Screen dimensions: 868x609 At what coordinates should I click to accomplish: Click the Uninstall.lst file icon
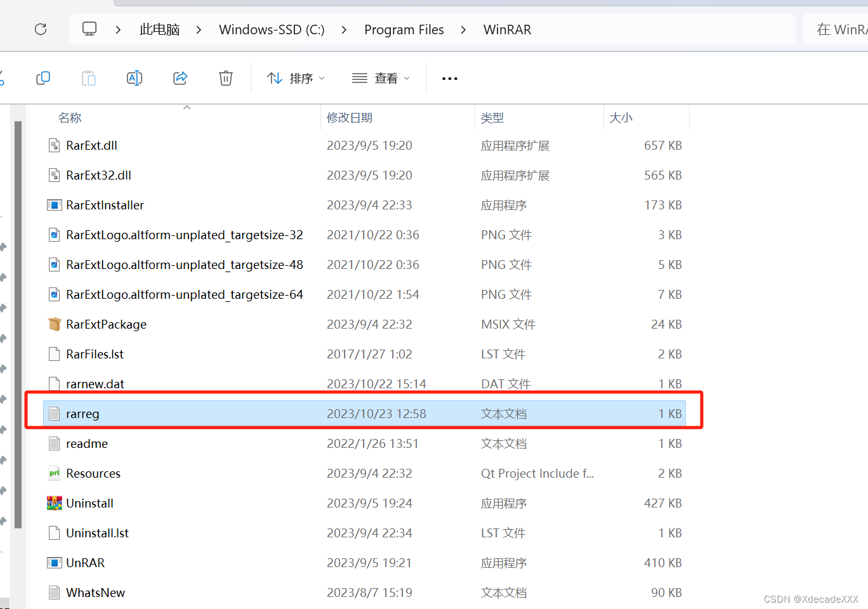click(x=55, y=533)
